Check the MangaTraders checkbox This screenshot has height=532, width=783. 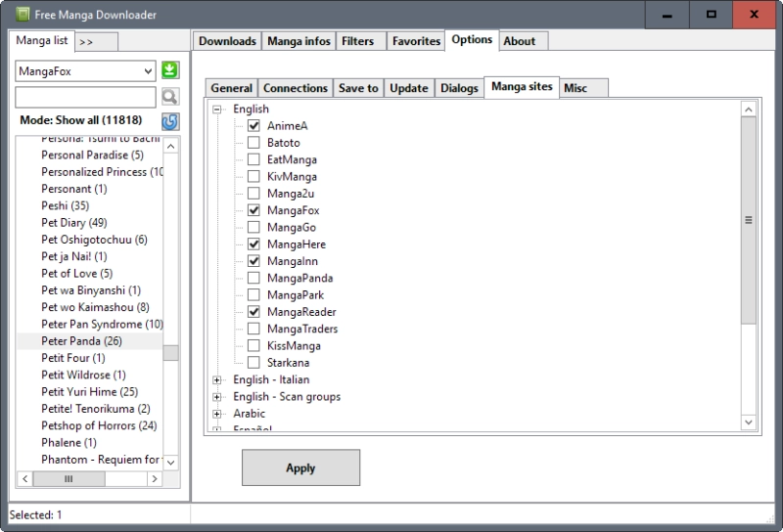click(x=253, y=329)
